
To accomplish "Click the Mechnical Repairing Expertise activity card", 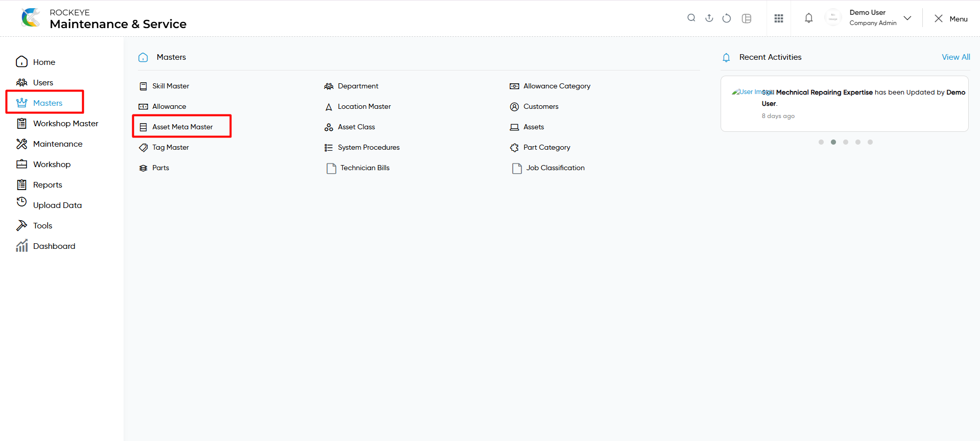I will click(845, 104).
